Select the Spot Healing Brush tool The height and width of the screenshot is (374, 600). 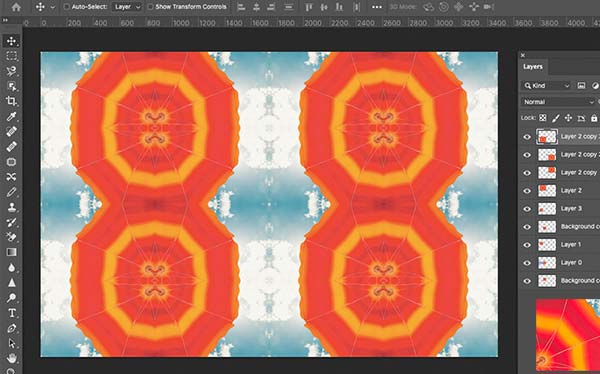point(11,131)
